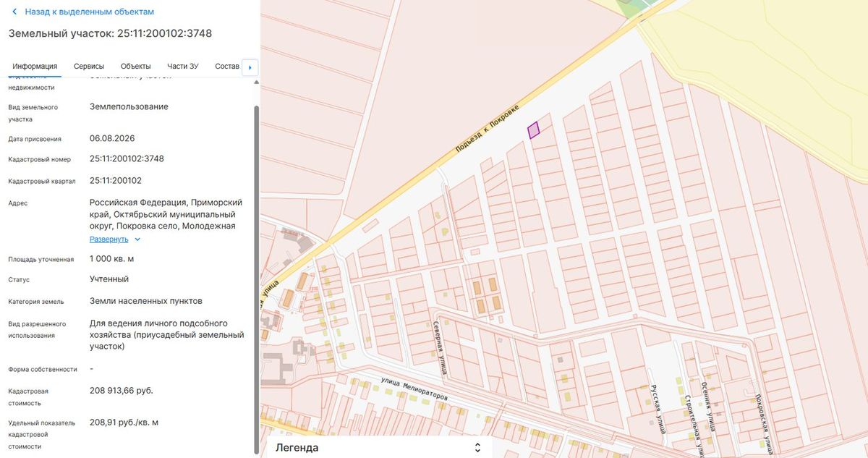The image size is (868, 458).
Task: Go back via 'Назад к выделенным объектам' link
Action: pos(89,12)
